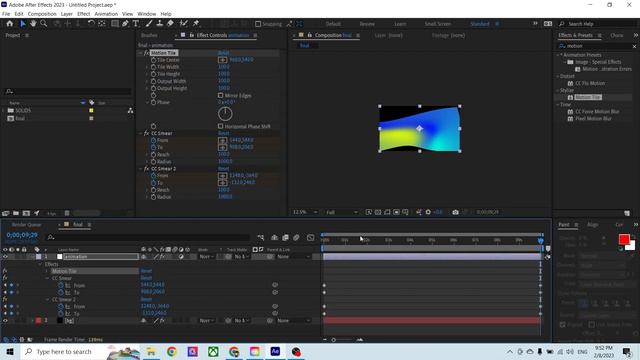Viewport: 640px width, 360px height.
Task: Reset the Motion Tile effect in Effect Controls
Action: pos(224,53)
